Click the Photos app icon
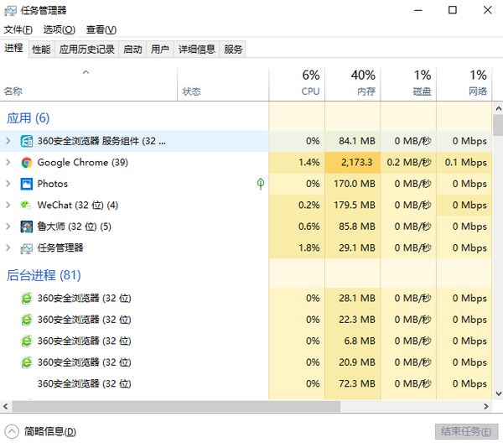The image size is (503, 448). pos(27,184)
